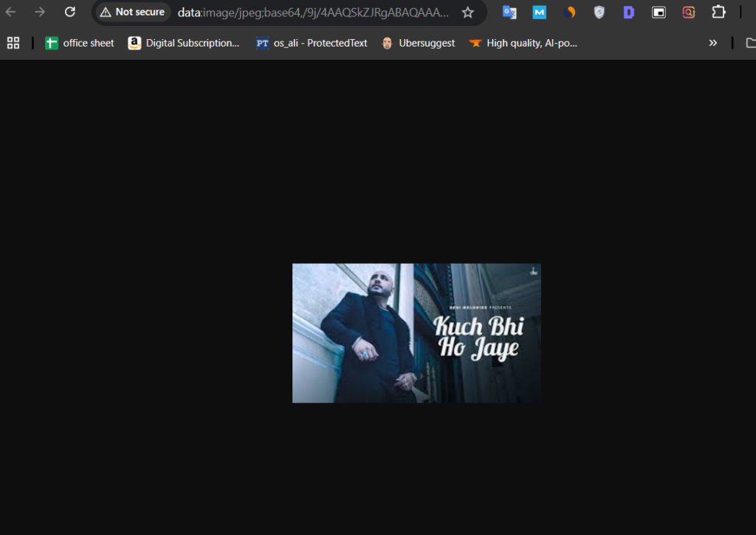Focus the address bar data URL
The height and width of the screenshot is (535, 756).
pyautogui.click(x=313, y=13)
